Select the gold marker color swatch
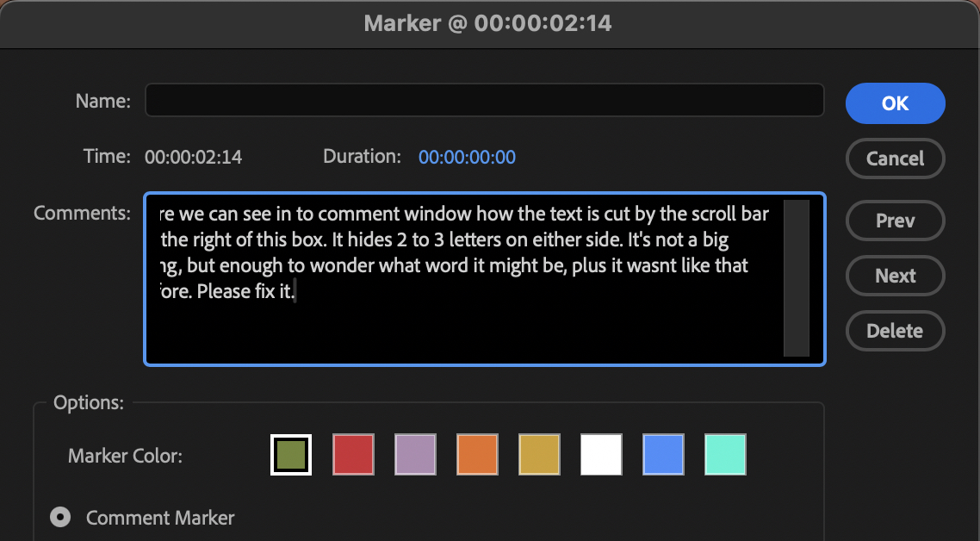 [539, 454]
